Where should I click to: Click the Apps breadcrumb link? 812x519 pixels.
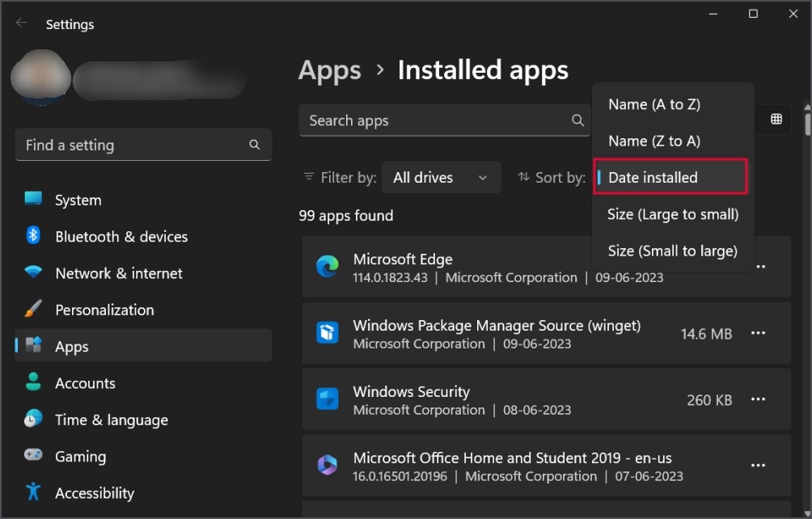click(329, 70)
